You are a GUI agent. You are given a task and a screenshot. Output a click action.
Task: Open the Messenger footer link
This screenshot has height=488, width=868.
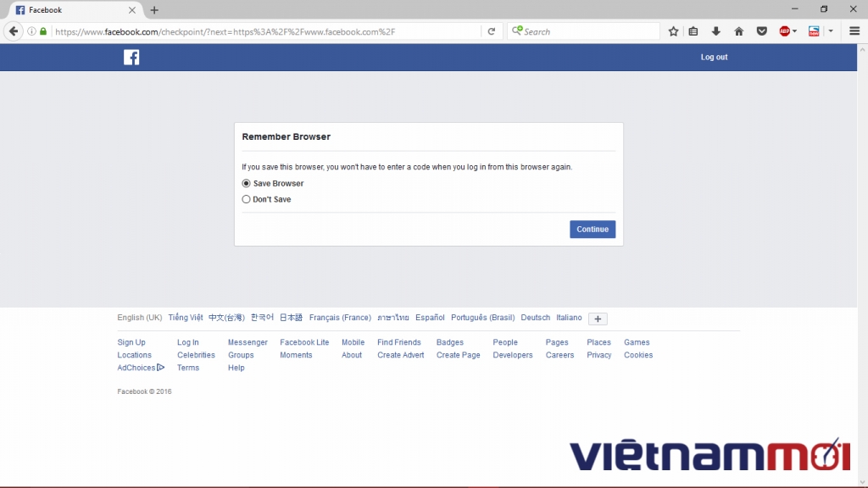[248, 342]
